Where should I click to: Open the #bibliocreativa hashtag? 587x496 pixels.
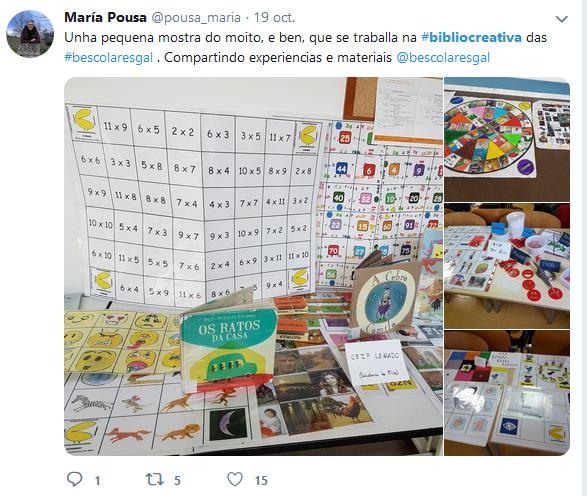pyautogui.click(x=471, y=37)
